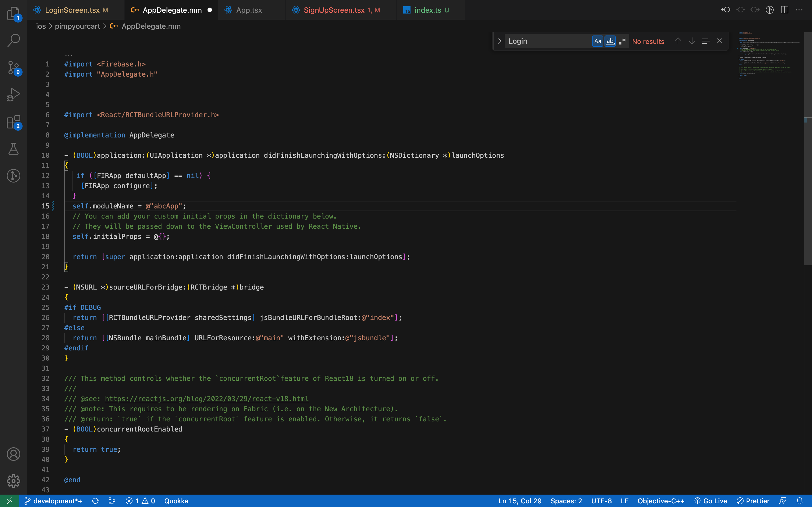Image resolution: width=812 pixels, height=507 pixels.
Task: Open the Testing view
Action: click(14, 148)
